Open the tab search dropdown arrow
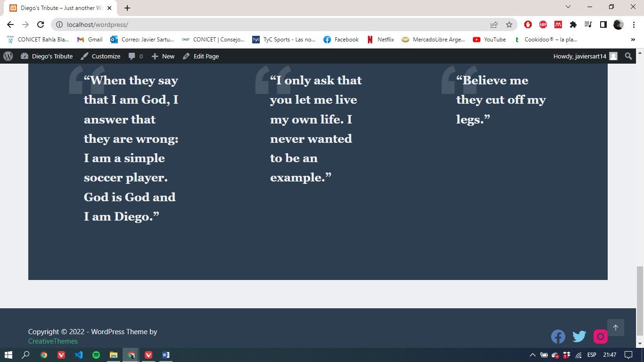This screenshot has height=362, width=644. click(568, 7)
